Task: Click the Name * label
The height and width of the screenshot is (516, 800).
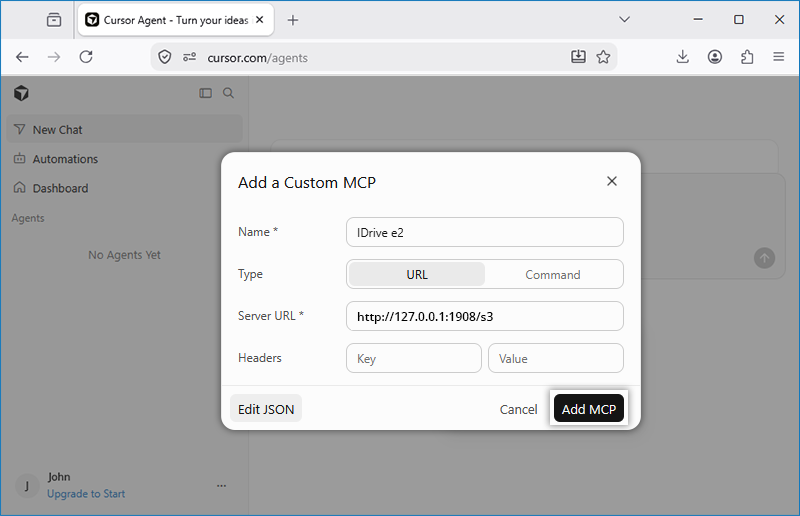Action: (258, 232)
